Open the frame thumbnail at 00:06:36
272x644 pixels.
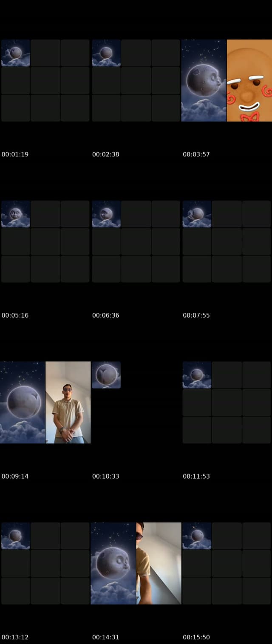pos(136,241)
